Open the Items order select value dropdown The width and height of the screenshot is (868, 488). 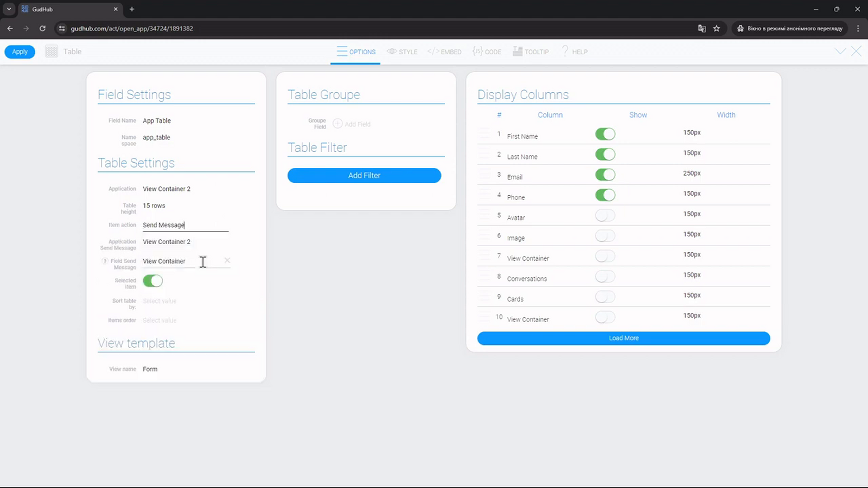coord(186,320)
